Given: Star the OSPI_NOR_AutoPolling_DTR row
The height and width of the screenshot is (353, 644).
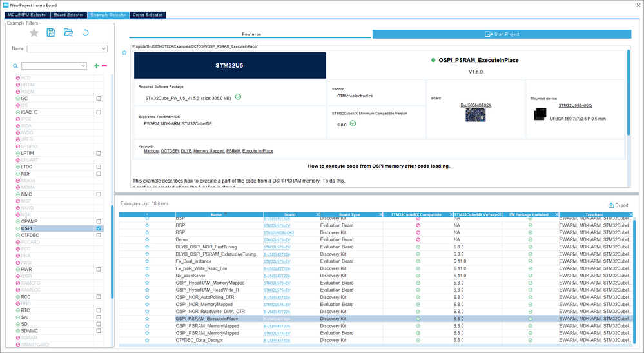Looking at the screenshot, I should point(147,297).
